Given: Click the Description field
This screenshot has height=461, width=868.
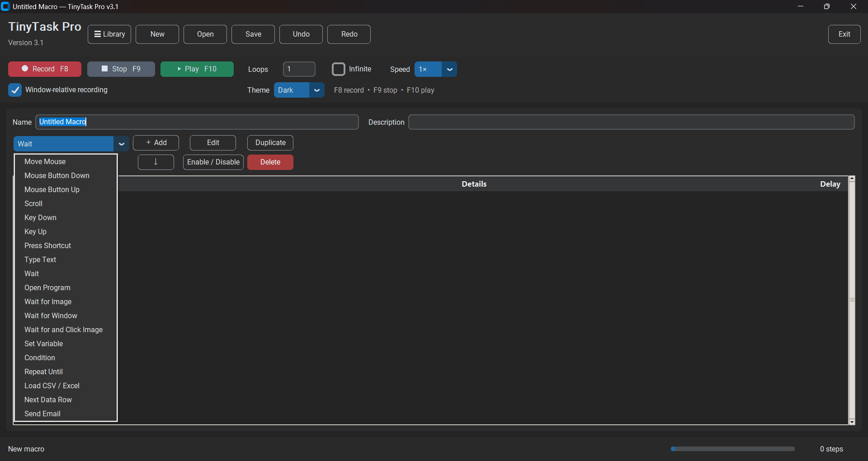Looking at the screenshot, I should point(632,122).
